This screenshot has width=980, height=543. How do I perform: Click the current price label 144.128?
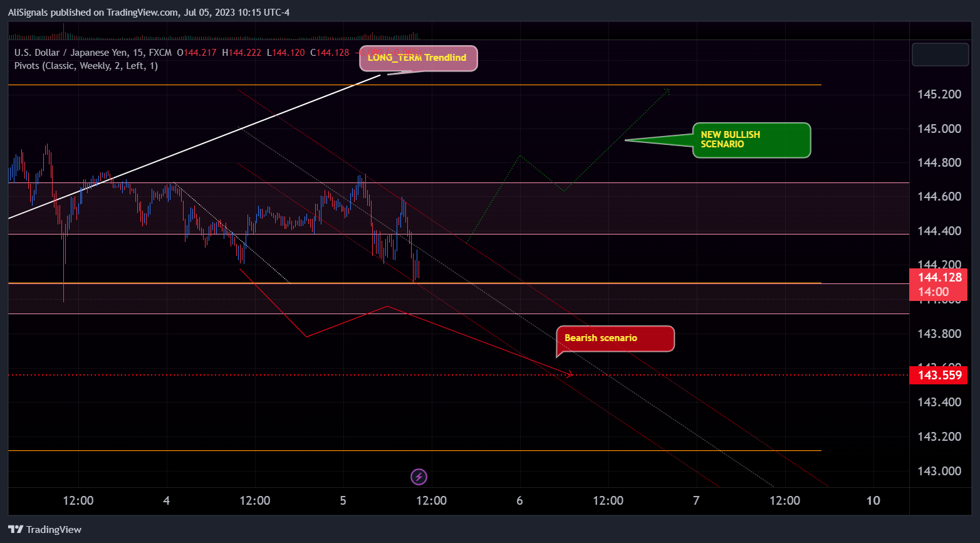939,285
